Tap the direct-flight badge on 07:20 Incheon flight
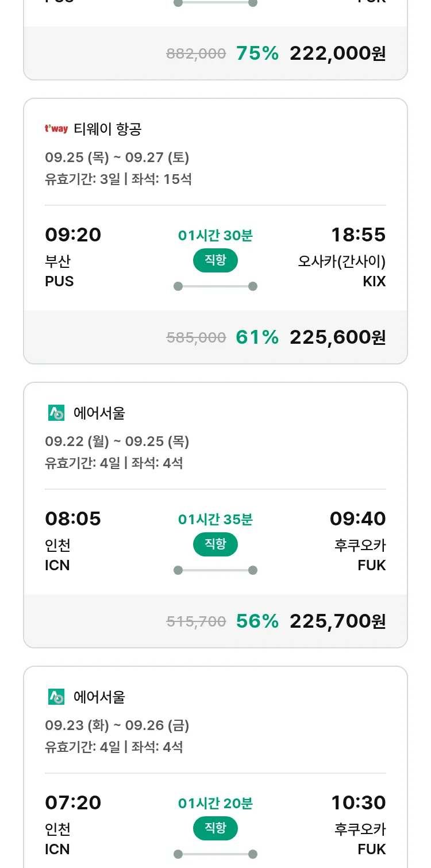The image size is (431, 868). [x=215, y=828]
